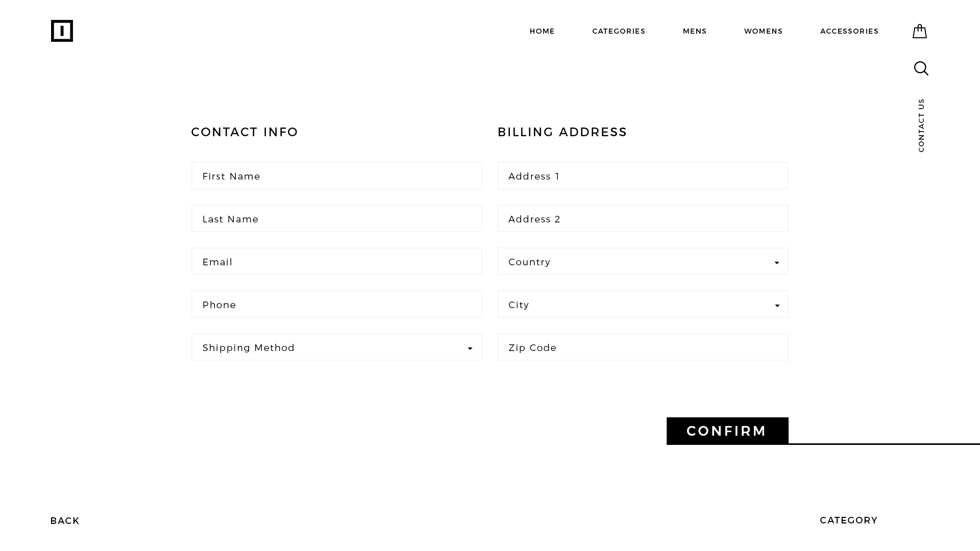Click the Phone input field

pyautogui.click(x=336, y=305)
